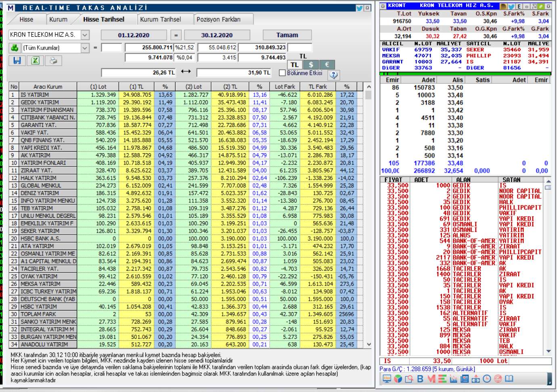The height and width of the screenshot is (392, 557).
Task: Click the Twitter icon in the KRONT window
Action: click(x=511, y=6)
